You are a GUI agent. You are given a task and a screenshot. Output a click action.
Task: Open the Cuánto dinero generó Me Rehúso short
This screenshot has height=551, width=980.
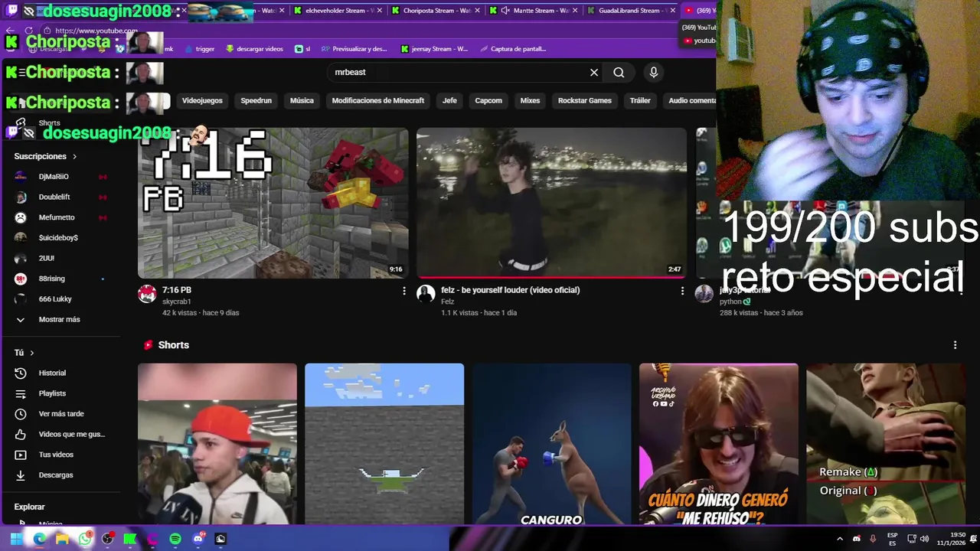click(718, 444)
